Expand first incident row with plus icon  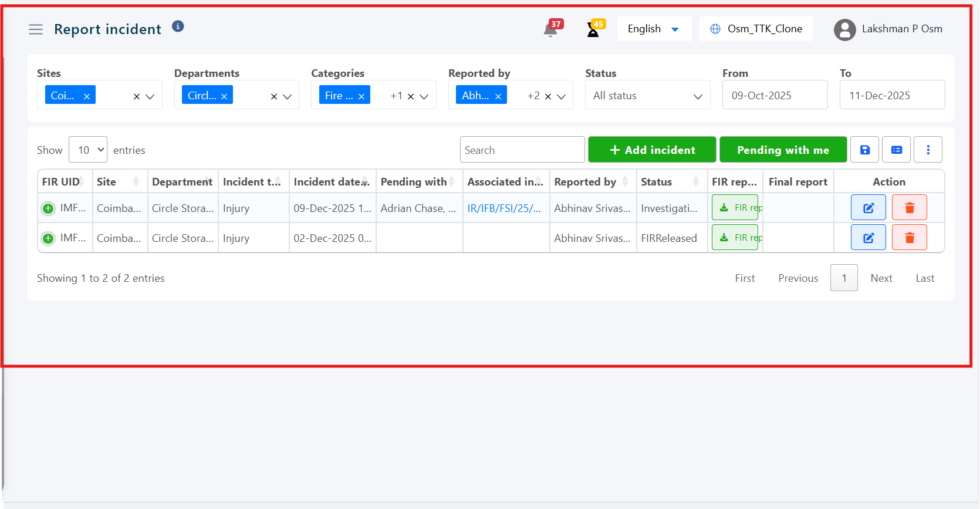pyautogui.click(x=48, y=208)
